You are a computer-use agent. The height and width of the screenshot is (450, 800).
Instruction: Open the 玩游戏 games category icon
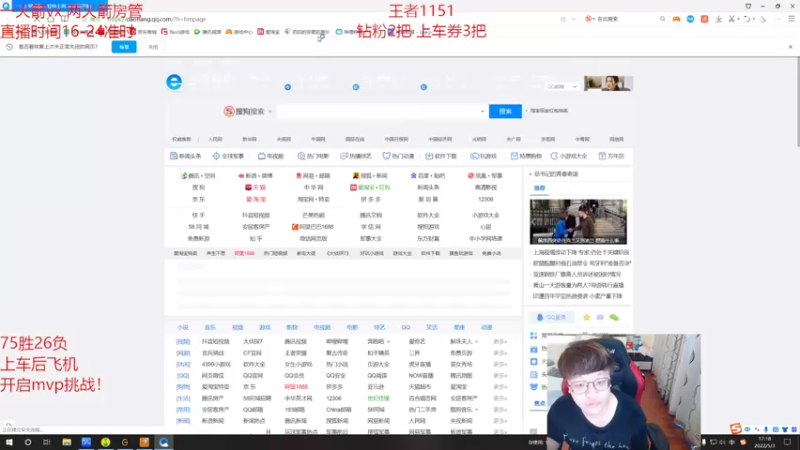tap(483, 156)
